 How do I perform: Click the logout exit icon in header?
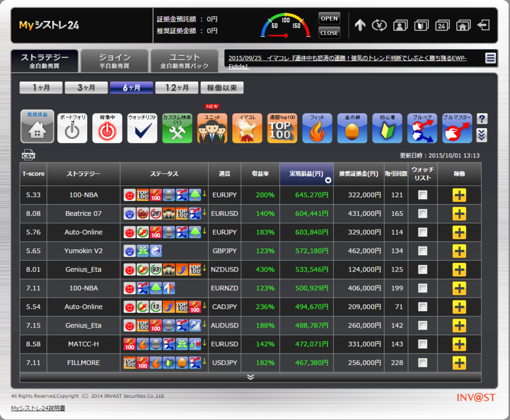tap(483, 25)
